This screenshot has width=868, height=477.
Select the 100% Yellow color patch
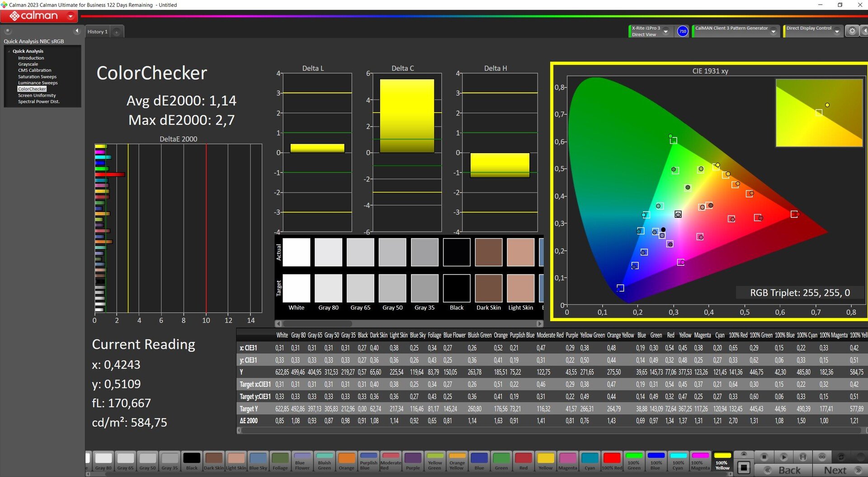coord(722,461)
